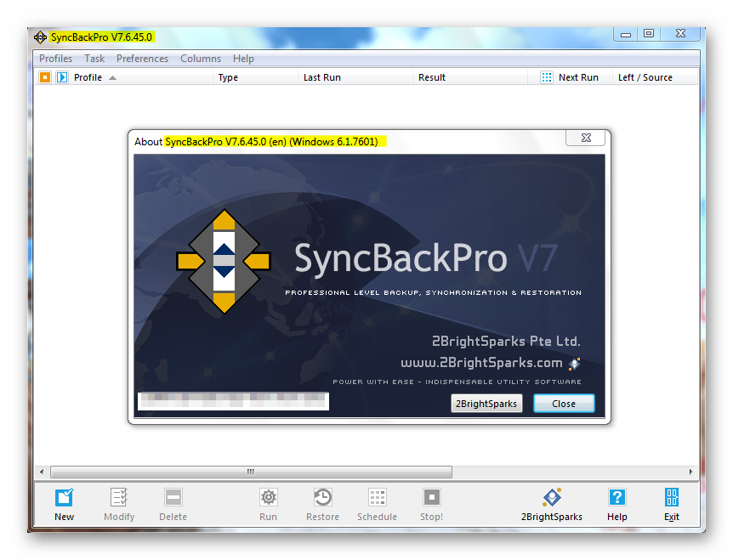Click the scrollbar right arrow
Screen dimensions: 733x560
point(691,472)
